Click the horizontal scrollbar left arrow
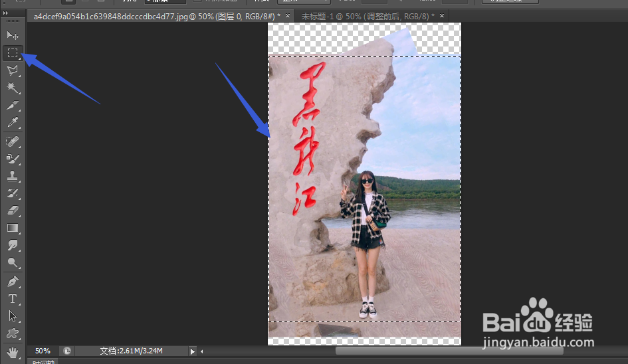628x364 pixels. (x=202, y=351)
